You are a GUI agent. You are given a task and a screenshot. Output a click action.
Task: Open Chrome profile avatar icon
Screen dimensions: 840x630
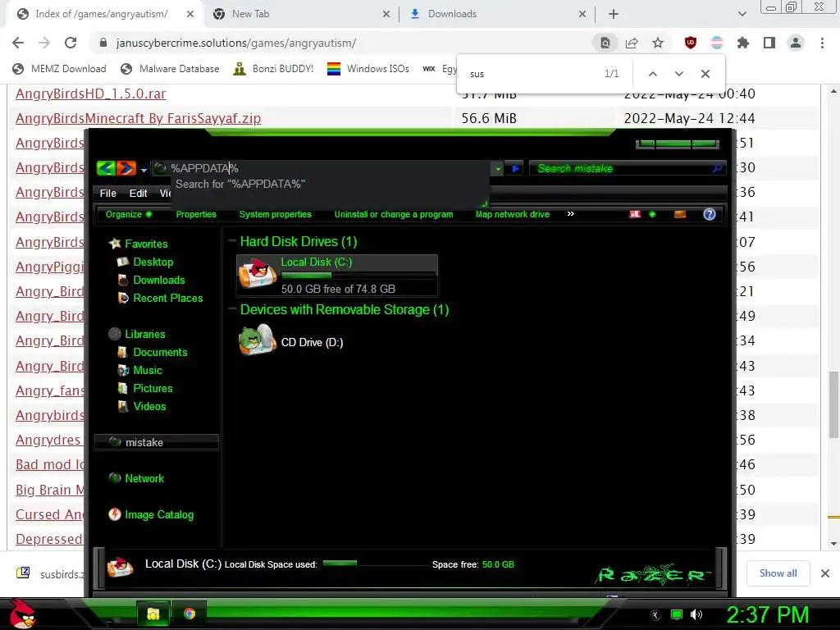point(796,43)
